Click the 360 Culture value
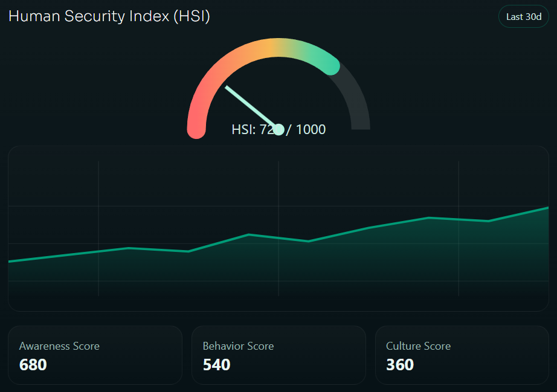Image resolution: width=557 pixels, height=392 pixels. click(400, 365)
